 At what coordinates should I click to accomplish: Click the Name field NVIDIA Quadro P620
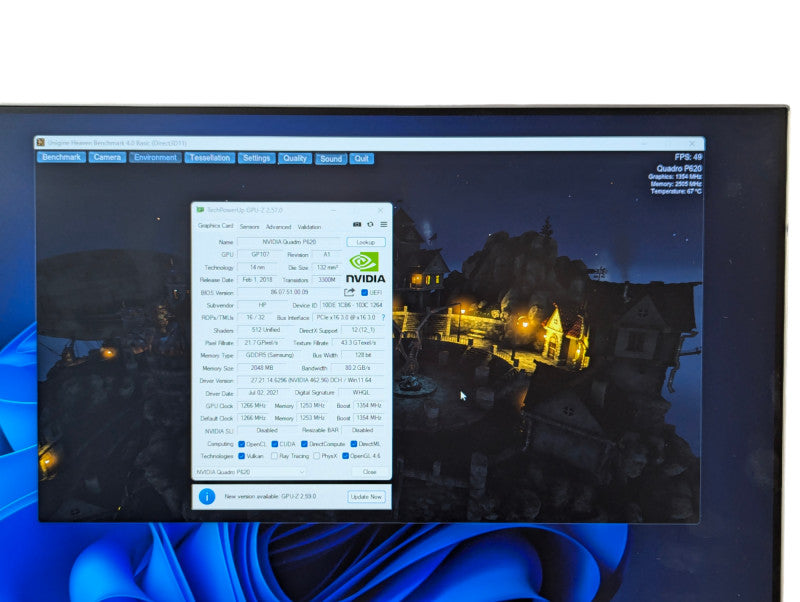point(289,242)
